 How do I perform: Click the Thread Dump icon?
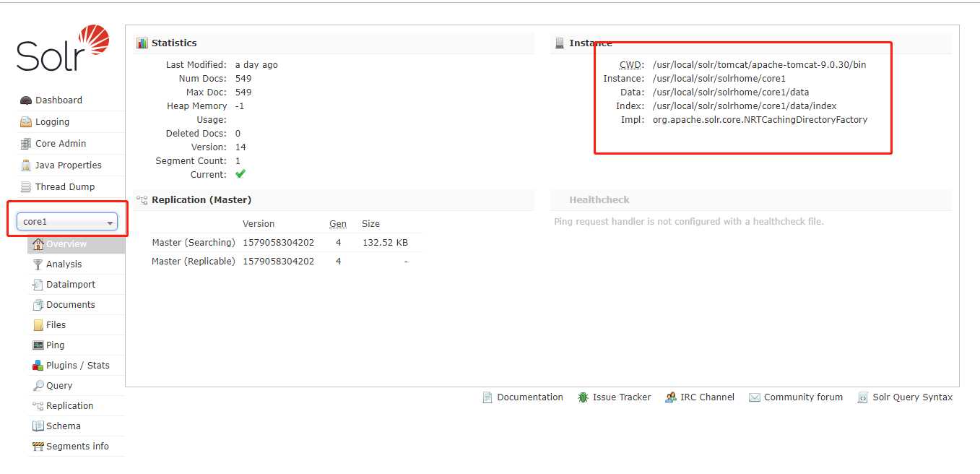(x=26, y=187)
